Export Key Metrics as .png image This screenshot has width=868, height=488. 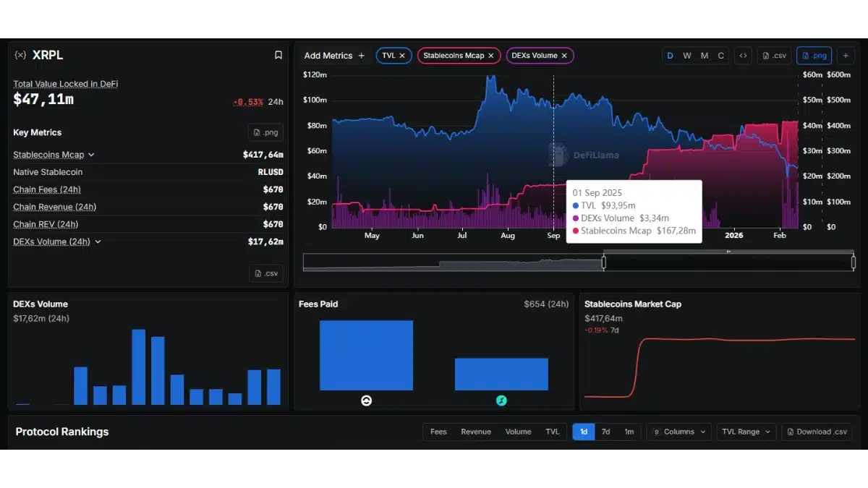tap(265, 132)
